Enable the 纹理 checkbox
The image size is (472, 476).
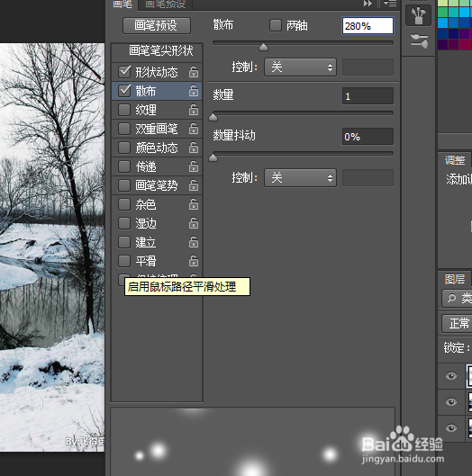click(124, 110)
